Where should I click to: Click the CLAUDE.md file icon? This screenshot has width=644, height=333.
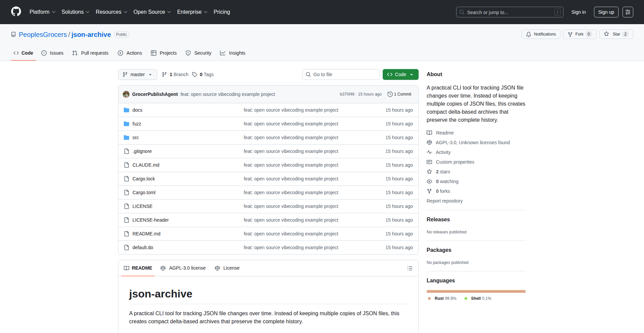point(126,165)
